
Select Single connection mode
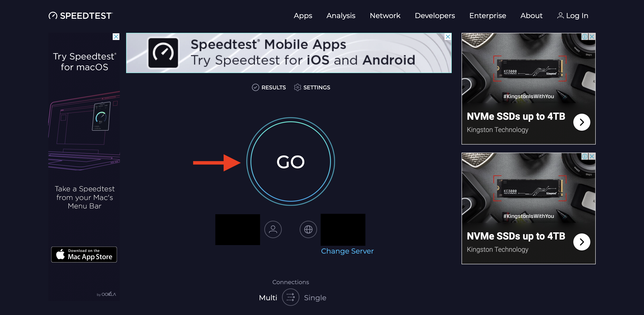315,298
